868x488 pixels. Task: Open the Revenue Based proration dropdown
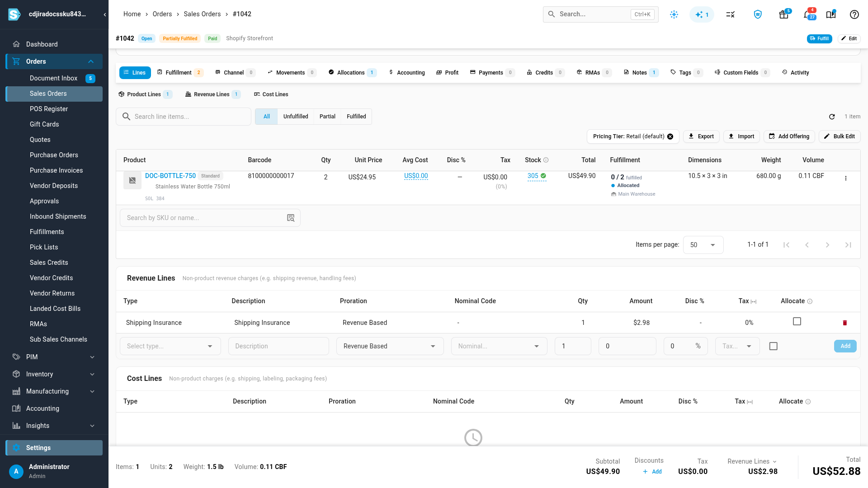390,346
